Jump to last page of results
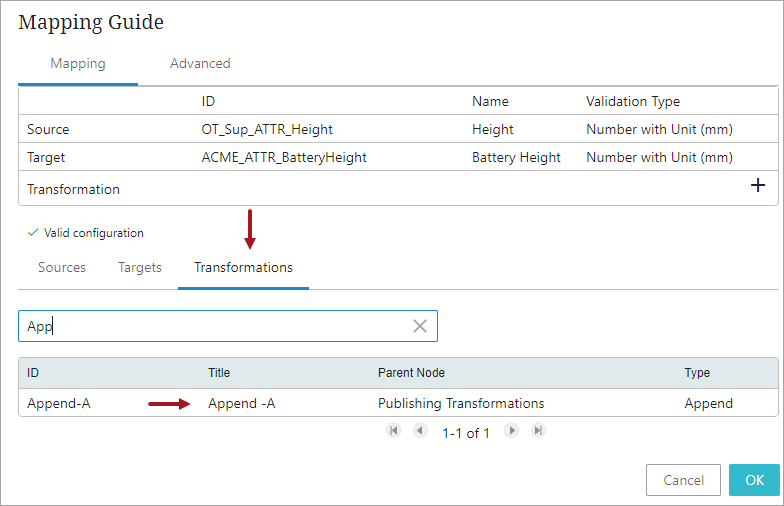This screenshot has height=506, width=784. click(x=538, y=430)
